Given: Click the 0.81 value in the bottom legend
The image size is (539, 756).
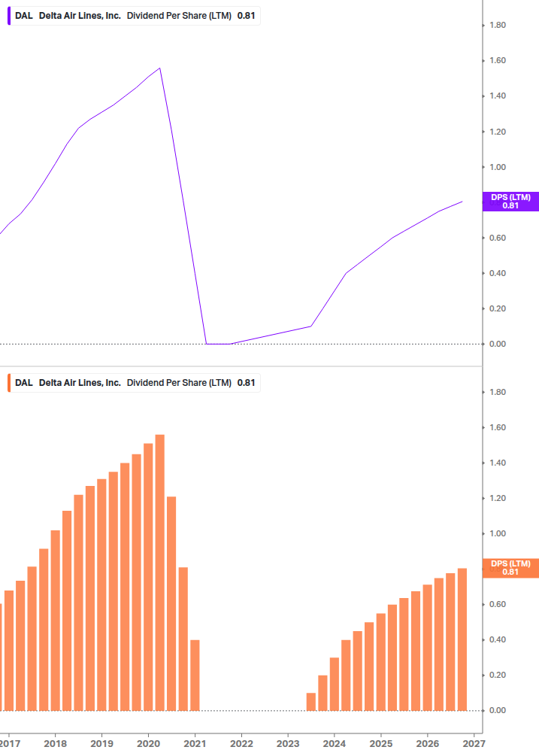Looking at the screenshot, I should (x=246, y=383).
